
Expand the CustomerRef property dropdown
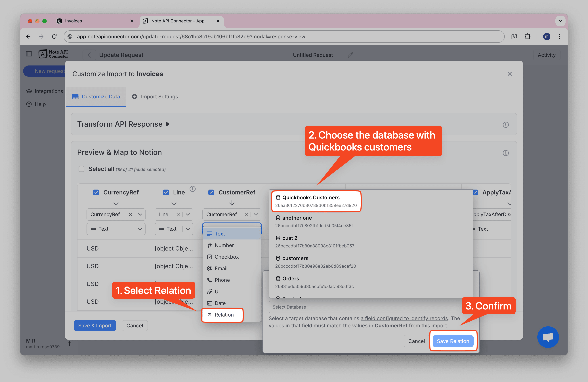click(256, 215)
